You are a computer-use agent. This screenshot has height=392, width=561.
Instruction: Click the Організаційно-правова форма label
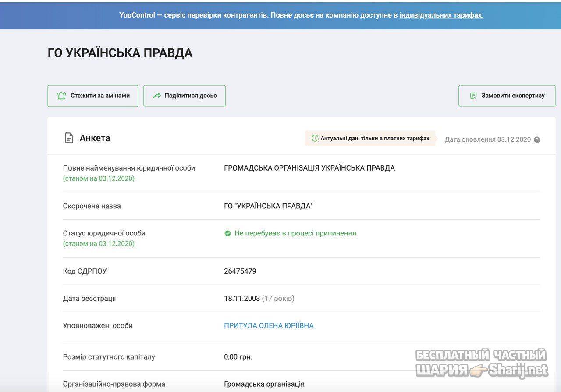click(114, 385)
